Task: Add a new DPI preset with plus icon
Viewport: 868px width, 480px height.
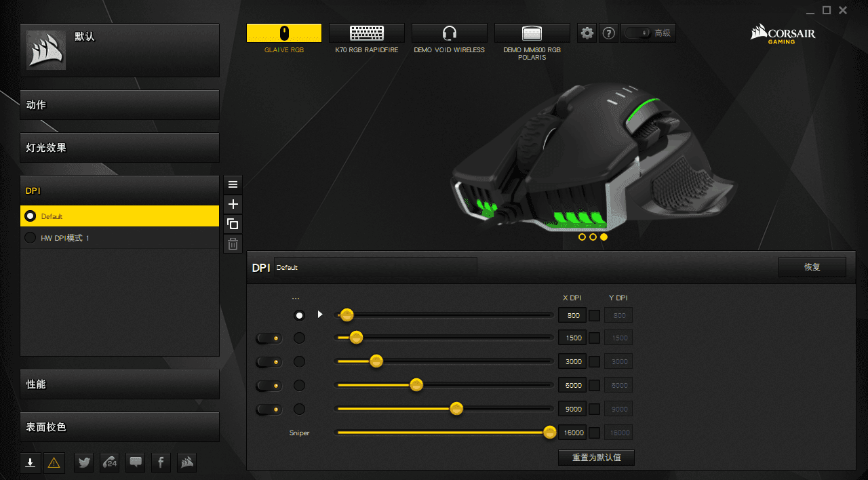Action: click(233, 204)
